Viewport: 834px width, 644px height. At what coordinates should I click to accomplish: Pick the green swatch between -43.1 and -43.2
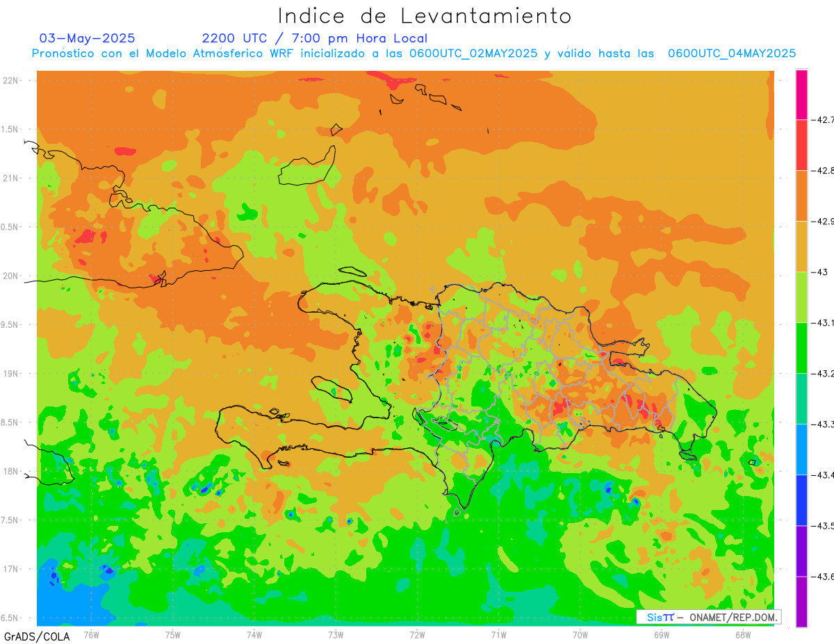point(801,347)
